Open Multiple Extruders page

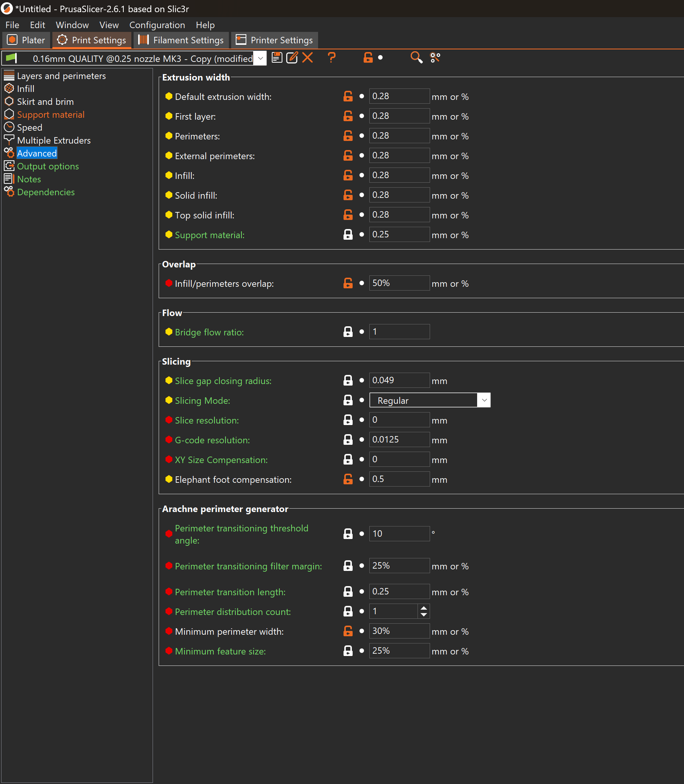tap(54, 141)
